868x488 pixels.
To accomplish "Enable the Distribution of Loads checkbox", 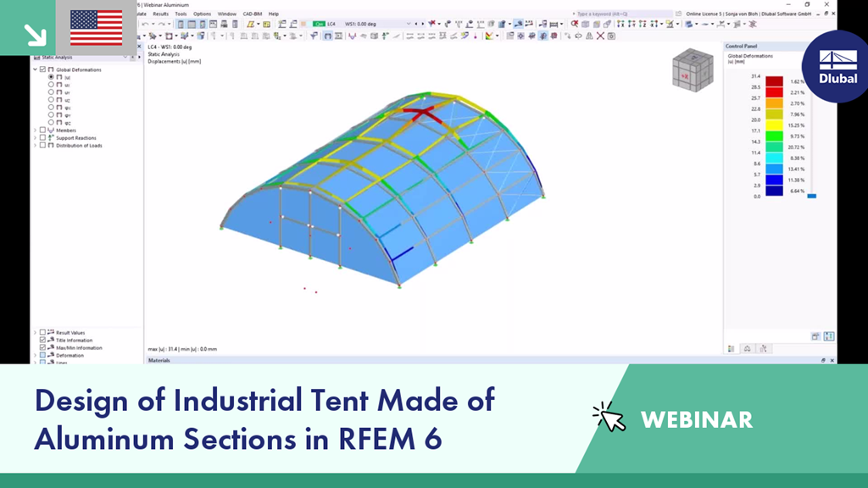I will point(42,146).
